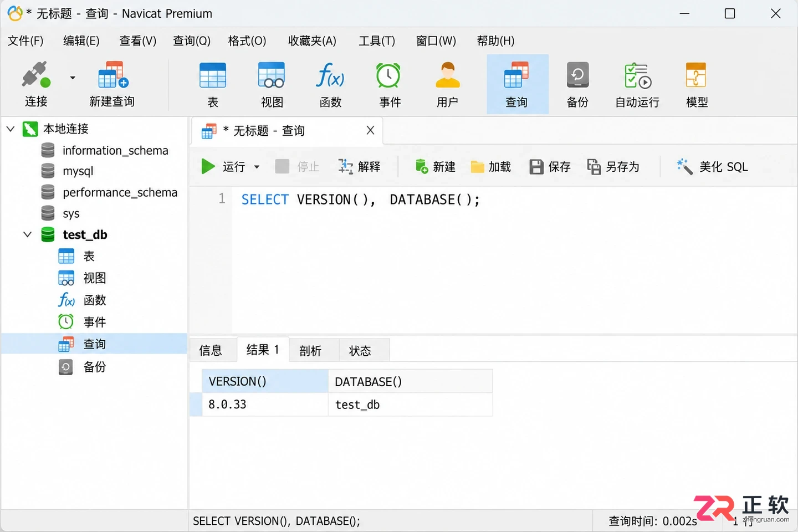Open the 事件 (Event) clock icon in toolbar

388,75
